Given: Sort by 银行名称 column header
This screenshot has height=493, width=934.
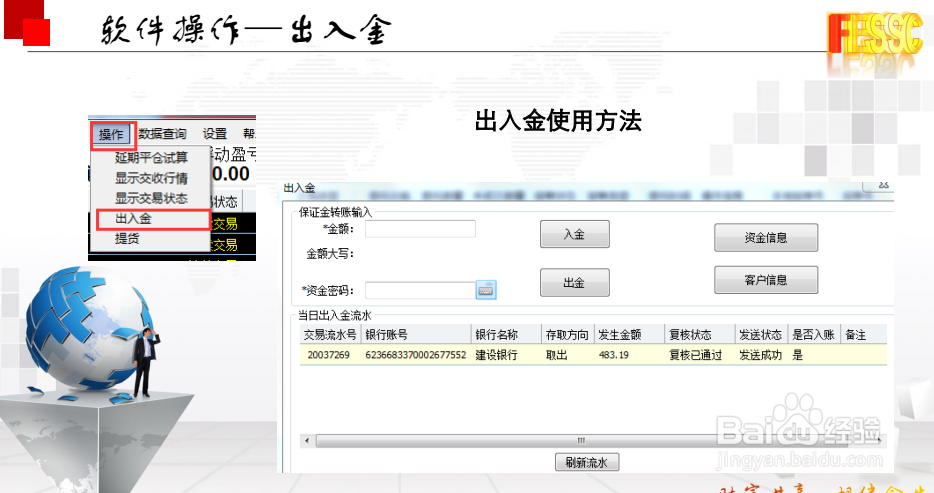Looking at the screenshot, I should pos(506,335).
